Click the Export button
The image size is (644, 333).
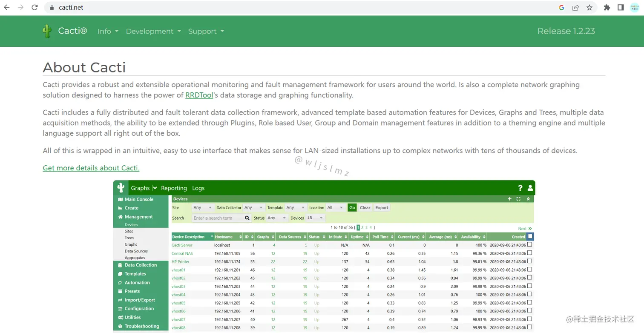pyautogui.click(x=382, y=207)
